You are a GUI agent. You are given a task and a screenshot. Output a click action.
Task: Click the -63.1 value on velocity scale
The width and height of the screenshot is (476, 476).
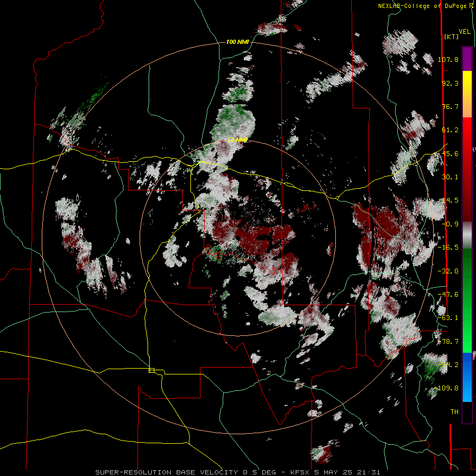pyautogui.click(x=448, y=318)
